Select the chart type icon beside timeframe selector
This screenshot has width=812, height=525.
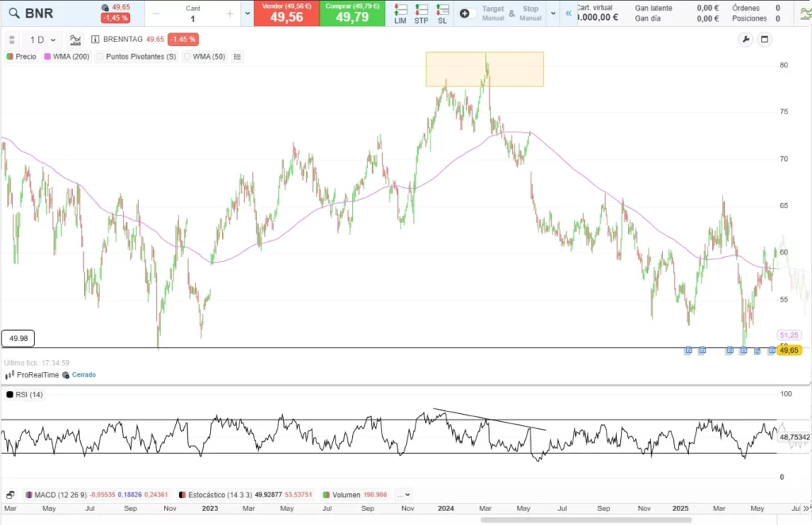pos(73,38)
